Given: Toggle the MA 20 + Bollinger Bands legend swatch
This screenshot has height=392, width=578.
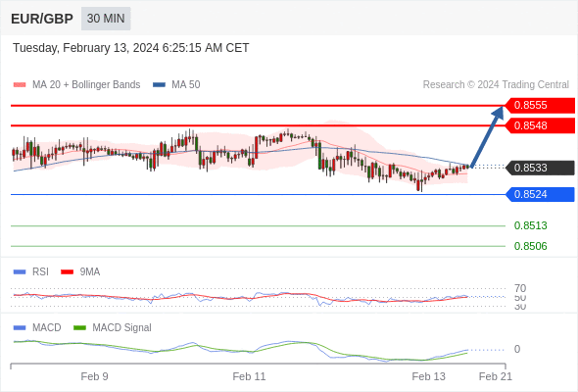Looking at the screenshot, I should pyautogui.click(x=20, y=85).
